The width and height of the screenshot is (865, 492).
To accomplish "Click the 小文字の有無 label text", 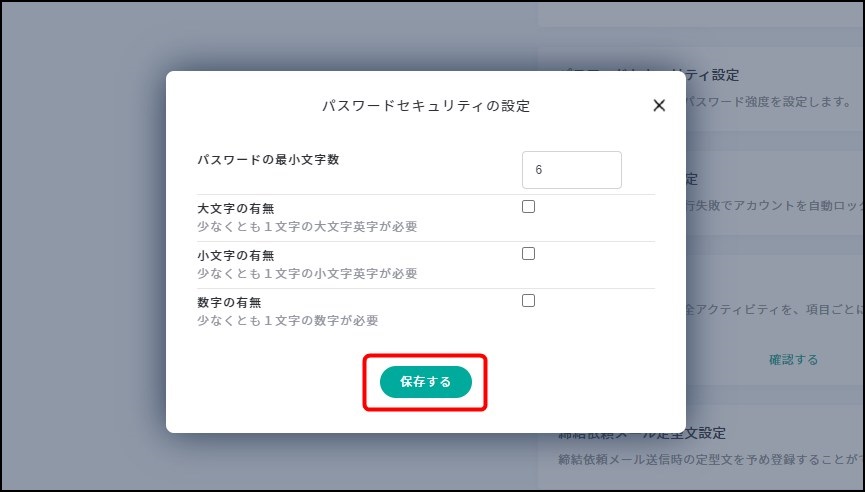I will [236, 256].
